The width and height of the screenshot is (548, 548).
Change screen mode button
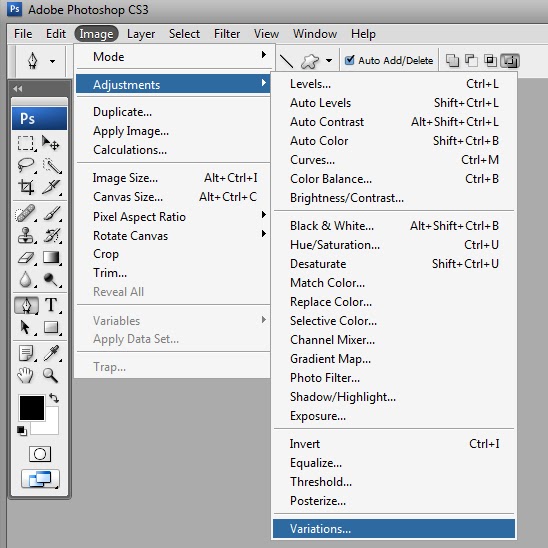pos(40,479)
